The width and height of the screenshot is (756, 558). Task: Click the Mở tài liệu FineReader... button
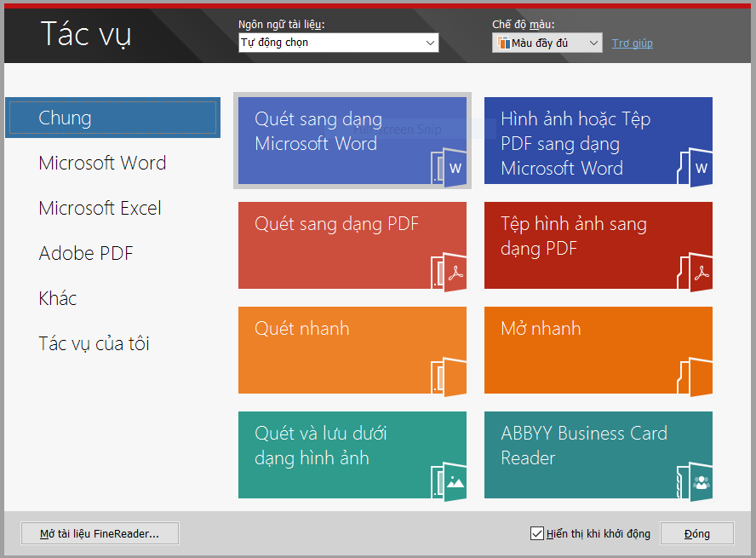100,533
